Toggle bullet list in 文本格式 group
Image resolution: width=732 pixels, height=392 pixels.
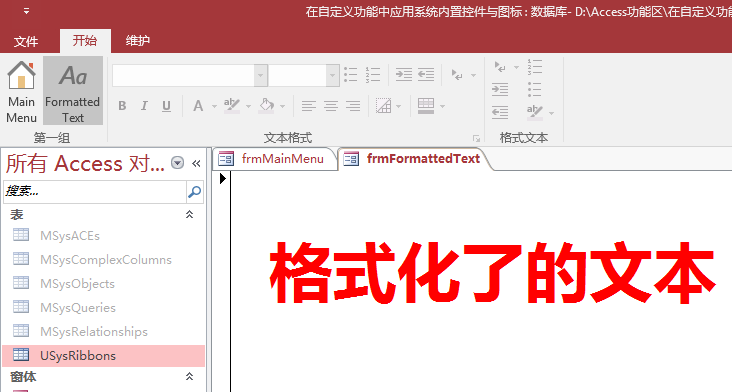pos(351,75)
